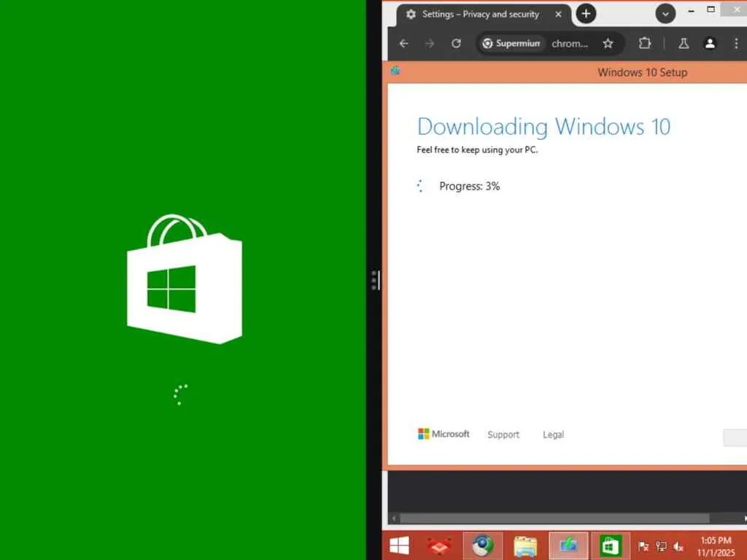747x560 pixels.
Task: Click the 'Progress: 3%' text
Action: coord(469,186)
